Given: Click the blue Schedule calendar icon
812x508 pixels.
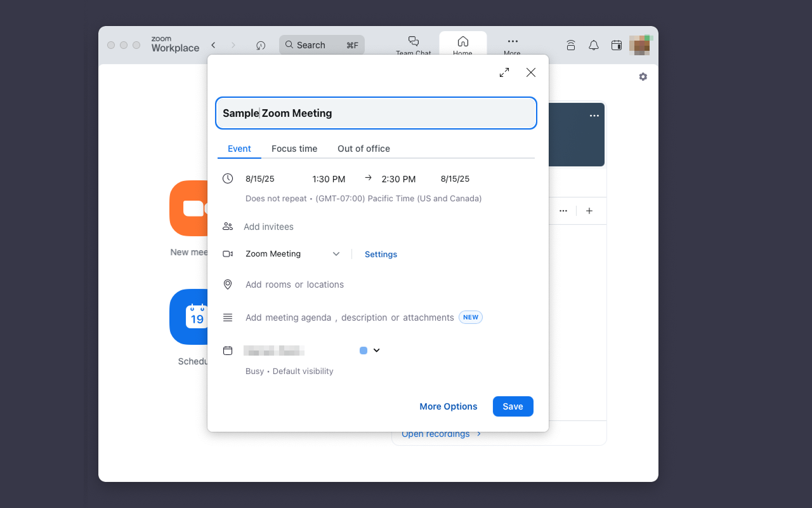Looking at the screenshot, I should tap(188, 316).
